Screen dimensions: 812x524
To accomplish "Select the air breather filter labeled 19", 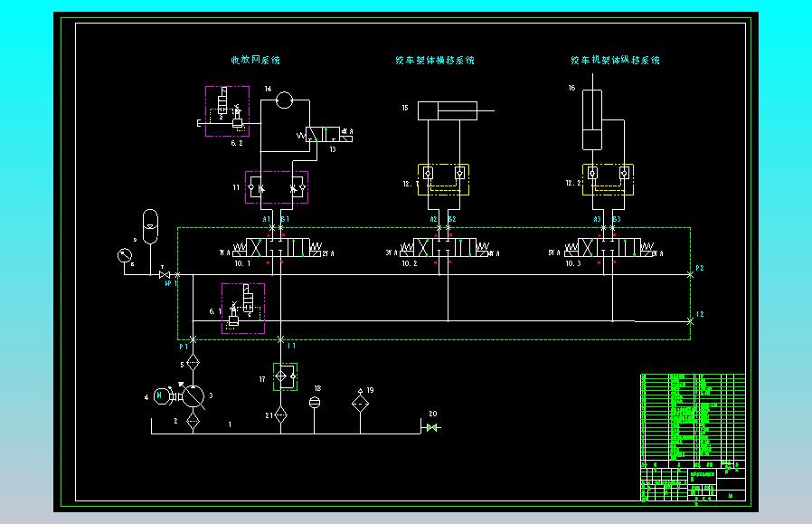I will click(x=360, y=401).
